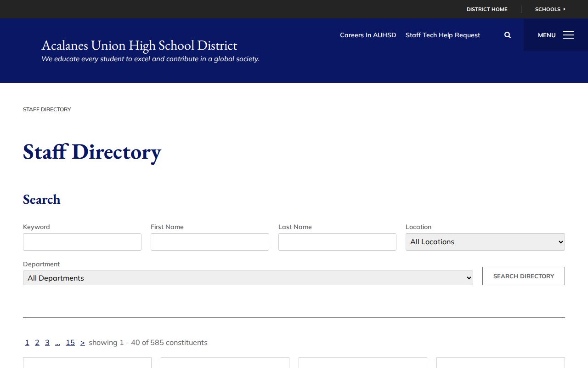Open Careers In AUHSD link

(368, 35)
